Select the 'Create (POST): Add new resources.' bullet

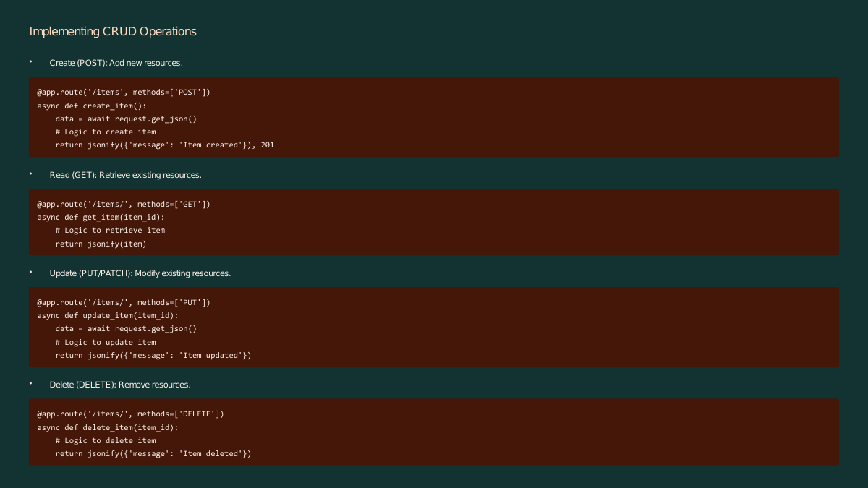tap(116, 63)
